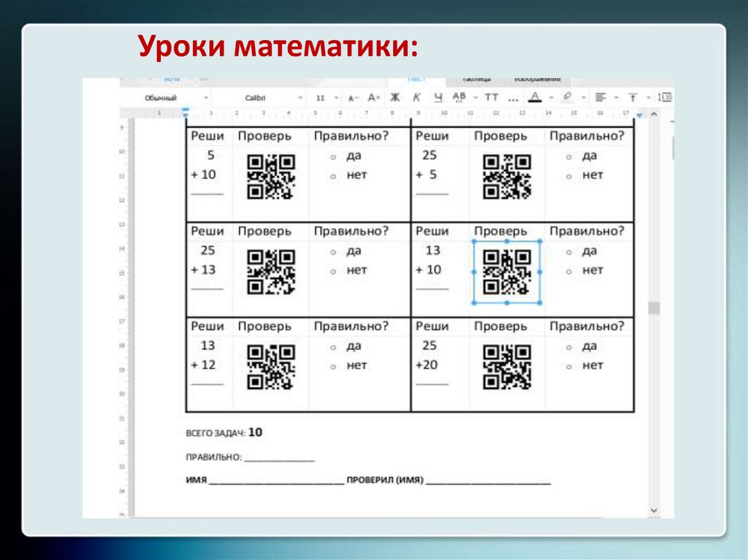The width and height of the screenshot is (748, 560).
Task: Click the vertical scrollbar thumb
Action: [x=654, y=307]
